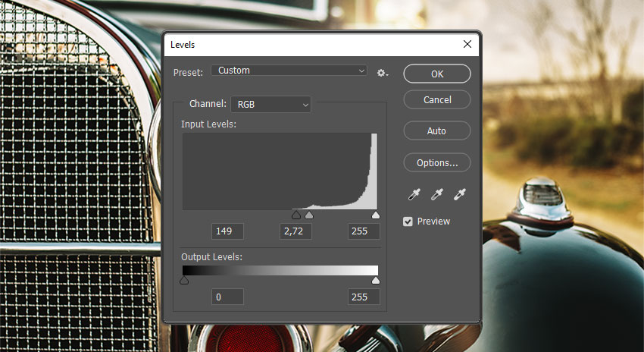
Task: Open the Channel dropdown showing RGB
Action: click(x=270, y=105)
